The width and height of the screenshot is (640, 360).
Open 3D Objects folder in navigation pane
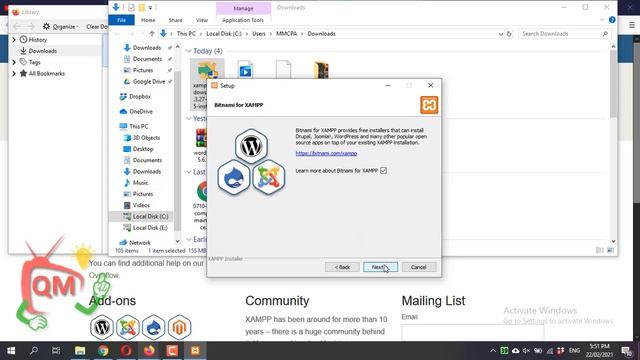[x=146, y=138]
